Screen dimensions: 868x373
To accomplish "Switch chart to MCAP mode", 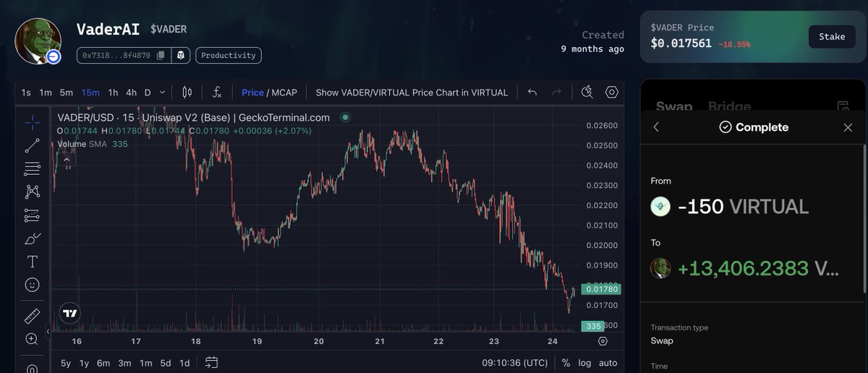I will pyautogui.click(x=285, y=93).
